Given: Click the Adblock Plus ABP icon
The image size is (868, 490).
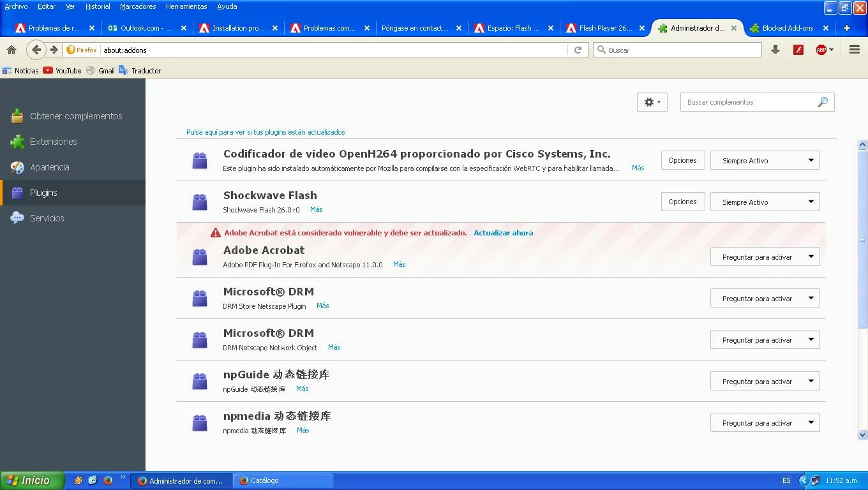Looking at the screenshot, I should (x=824, y=50).
